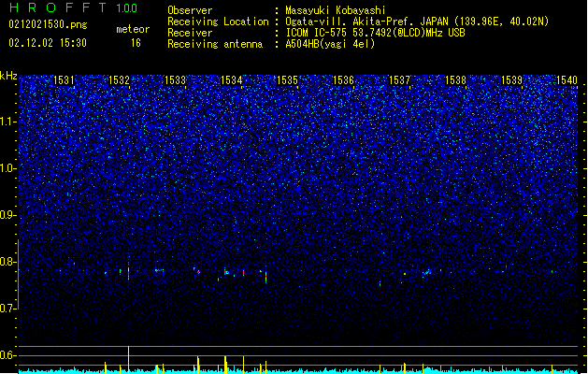
Task: Click the meteor count value 16
Action: pyautogui.click(x=136, y=43)
